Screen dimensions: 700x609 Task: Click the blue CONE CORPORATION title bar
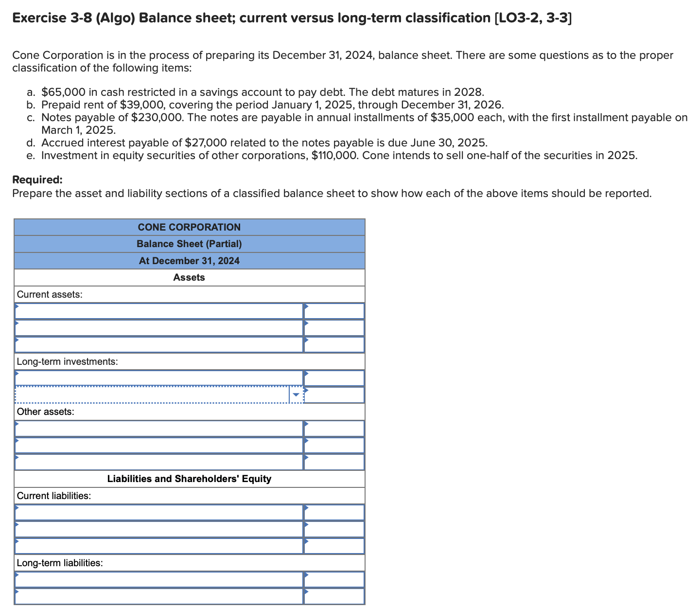(189, 227)
